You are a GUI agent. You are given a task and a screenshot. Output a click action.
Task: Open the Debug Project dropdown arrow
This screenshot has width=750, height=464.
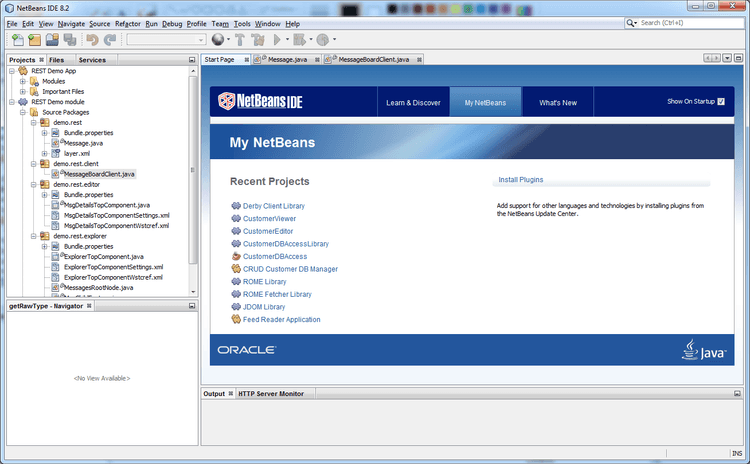click(311, 40)
